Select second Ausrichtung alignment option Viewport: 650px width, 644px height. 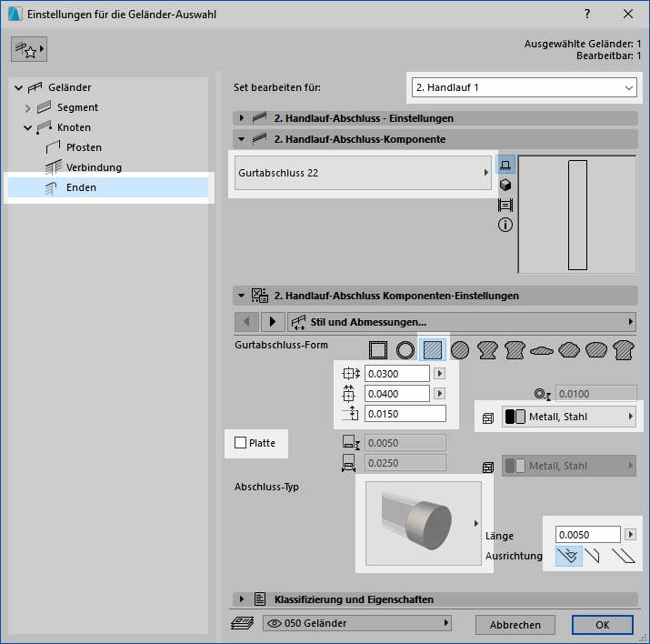pos(594,556)
